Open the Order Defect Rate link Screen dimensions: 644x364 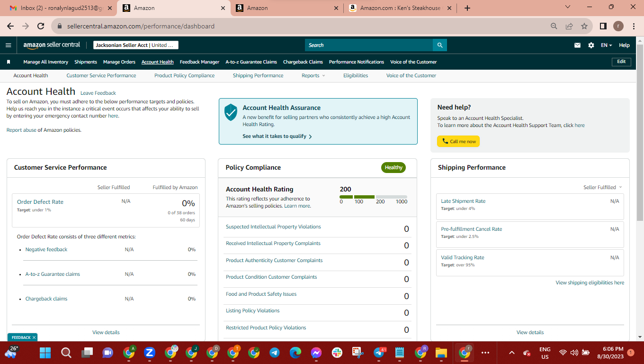point(40,202)
